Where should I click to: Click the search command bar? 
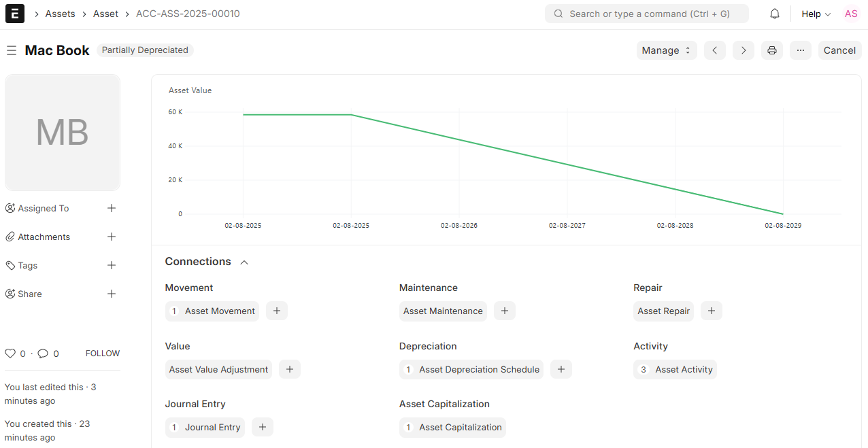point(646,14)
